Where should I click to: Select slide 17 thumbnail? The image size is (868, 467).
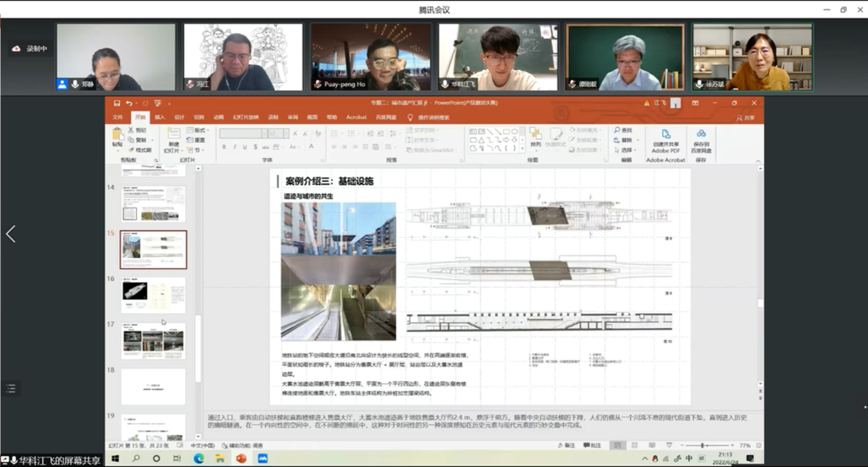154,341
